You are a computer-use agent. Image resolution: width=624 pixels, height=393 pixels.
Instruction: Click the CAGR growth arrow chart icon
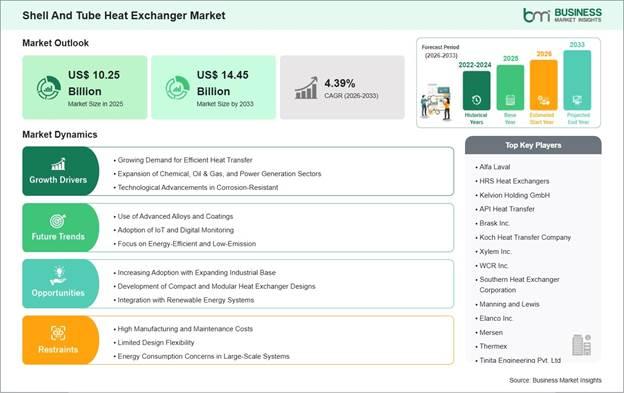pos(306,88)
